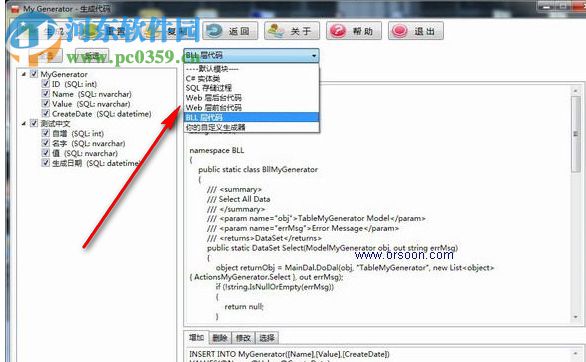586x362 pixels.
Task: Switch to the 修改 (update) tab
Action: coord(243,338)
